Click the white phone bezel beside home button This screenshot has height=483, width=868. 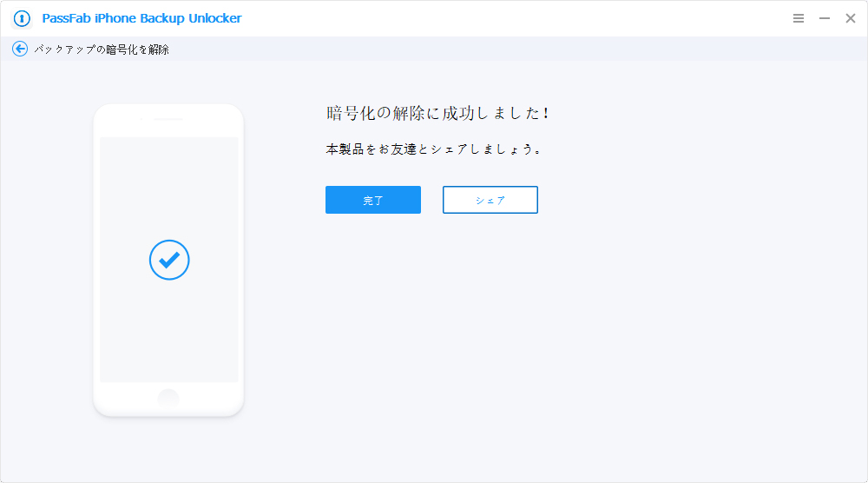[x=208, y=398]
